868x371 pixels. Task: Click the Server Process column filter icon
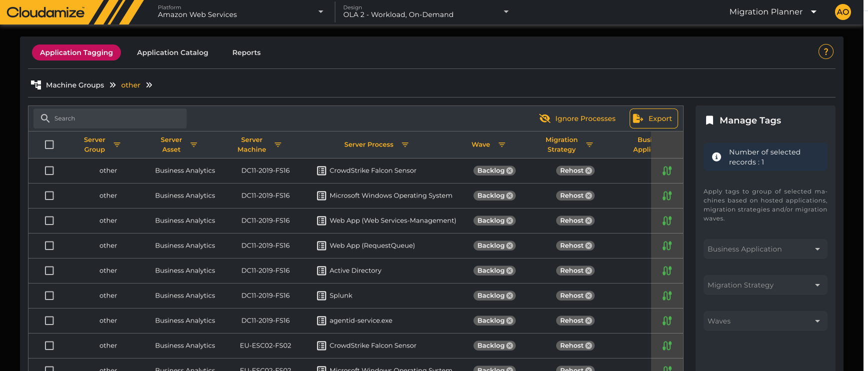(405, 144)
